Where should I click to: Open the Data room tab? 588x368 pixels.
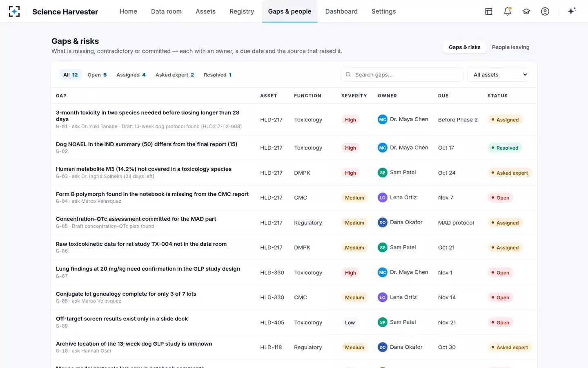click(x=166, y=11)
